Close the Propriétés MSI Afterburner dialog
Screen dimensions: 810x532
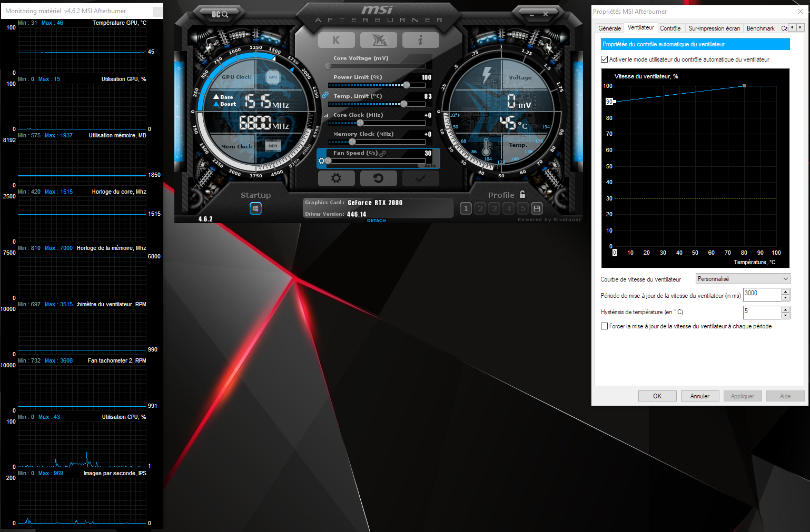(x=801, y=12)
